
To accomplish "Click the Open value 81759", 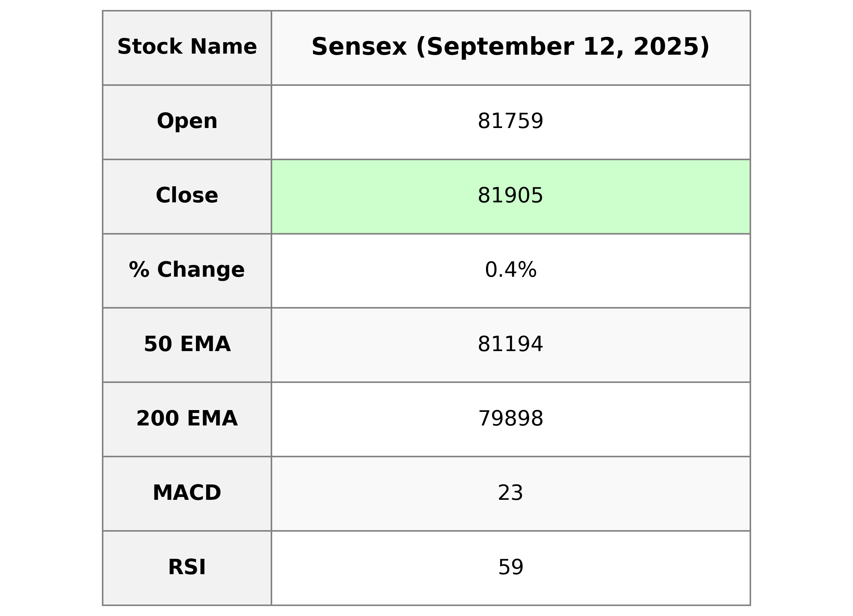I will (510, 122).
